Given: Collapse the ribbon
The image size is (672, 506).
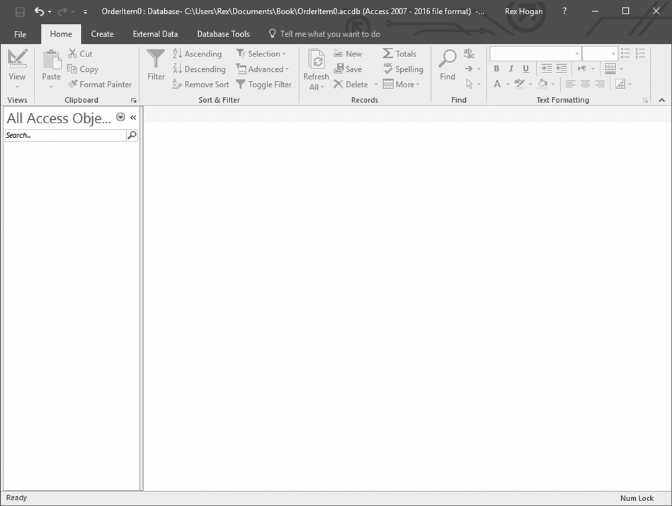Looking at the screenshot, I should [662, 100].
